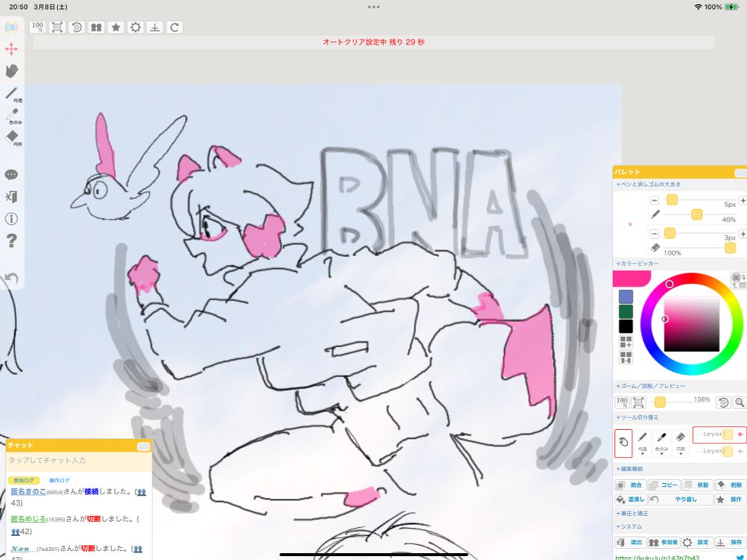
Task: Show participants via top toolbar people icon
Action: coord(96,27)
